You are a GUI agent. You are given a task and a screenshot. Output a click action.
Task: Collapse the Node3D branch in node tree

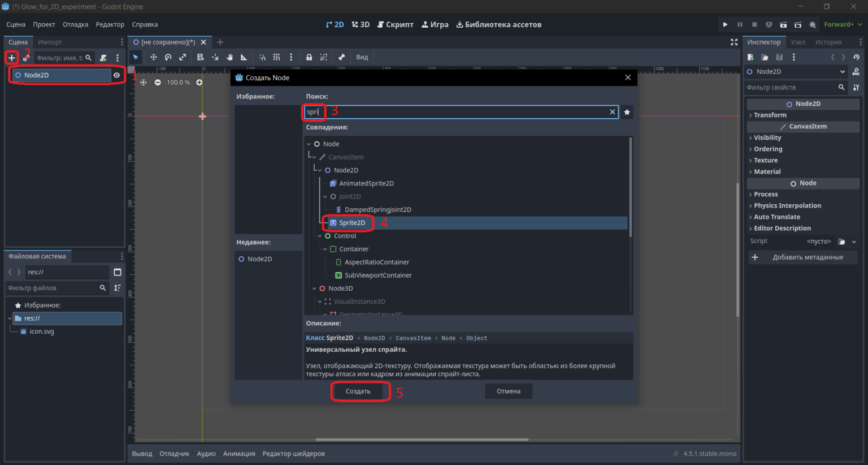[x=314, y=289]
